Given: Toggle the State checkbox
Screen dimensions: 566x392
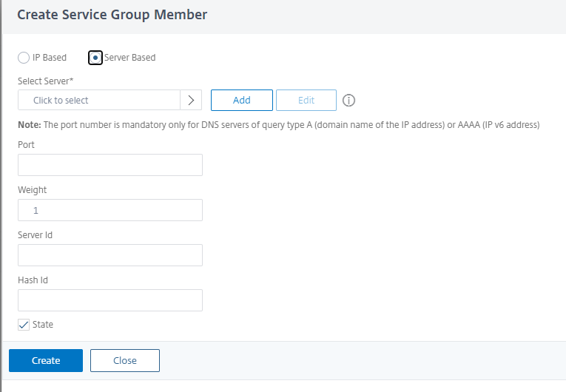Looking at the screenshot, I should [x=24, y=325].
